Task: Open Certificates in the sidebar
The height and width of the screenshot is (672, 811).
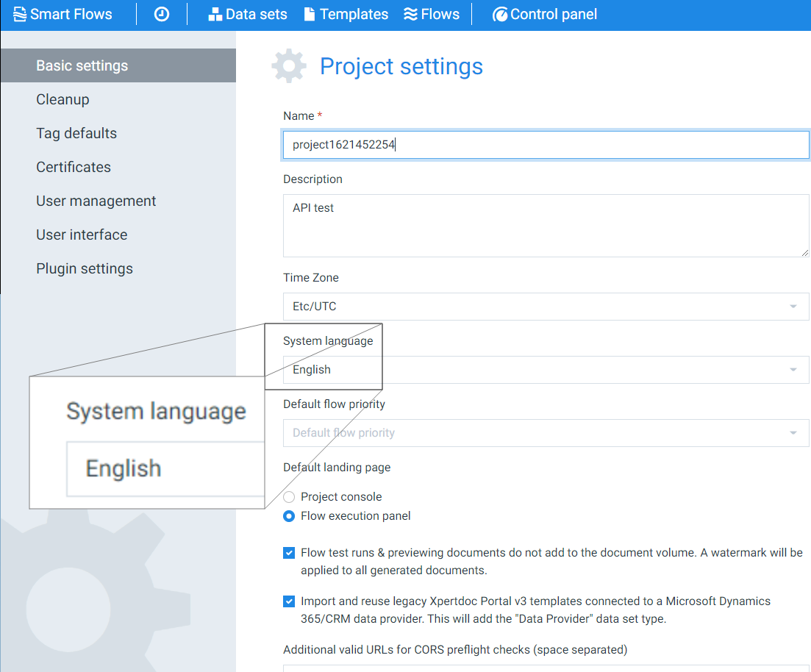Action: click(73, 167)
